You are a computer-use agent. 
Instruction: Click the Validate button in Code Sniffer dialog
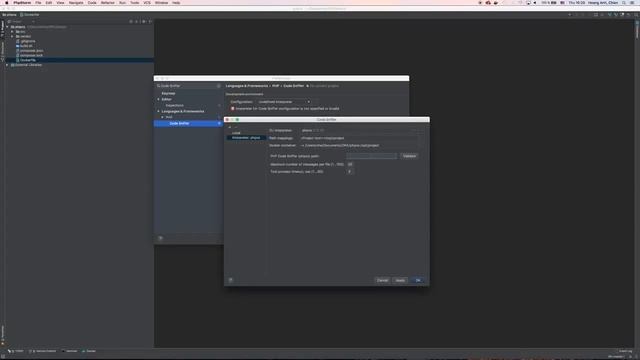point(409,156)
